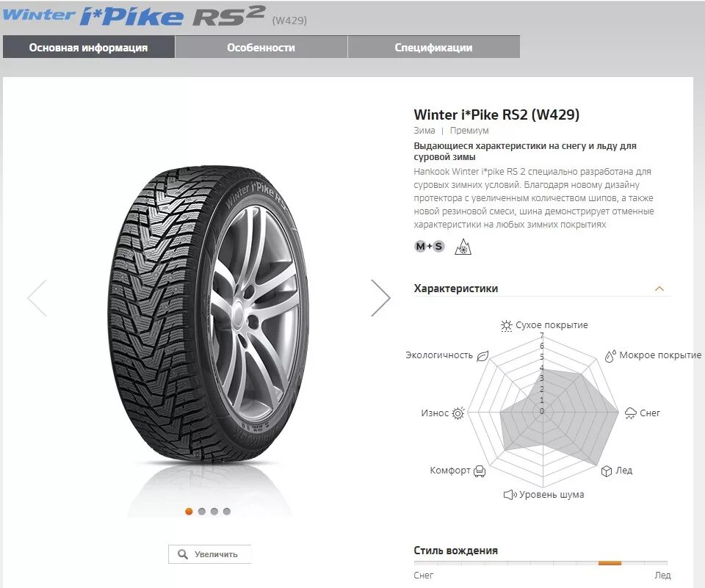
Task: Click the Увеличить zoom button
Action: [x=209, y=553]
